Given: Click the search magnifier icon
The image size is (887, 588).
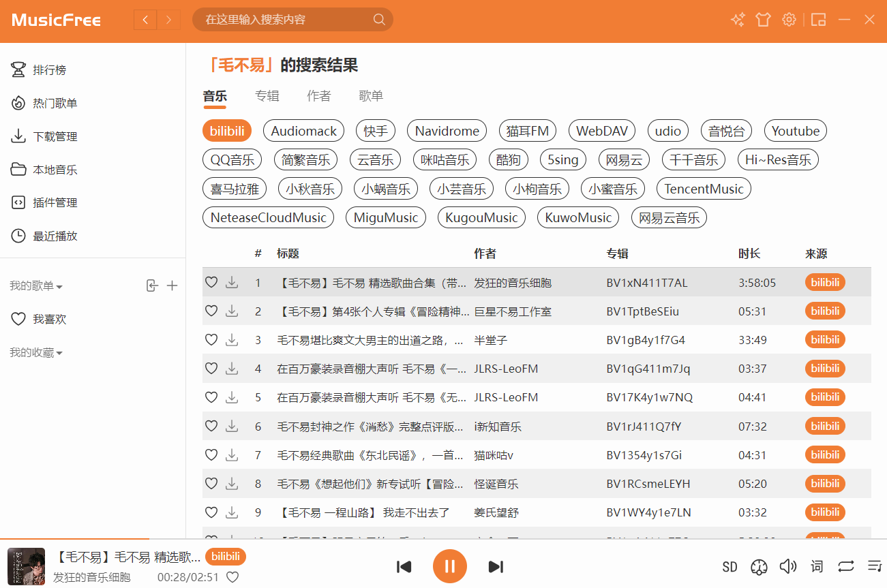Looking at the screenshot, I should click(x=379, y=20).
